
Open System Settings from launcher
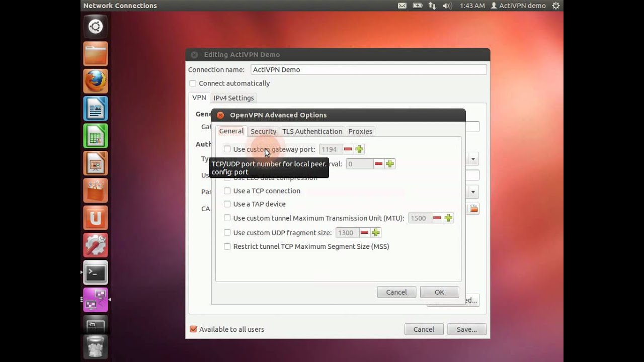tap(95, 245)
